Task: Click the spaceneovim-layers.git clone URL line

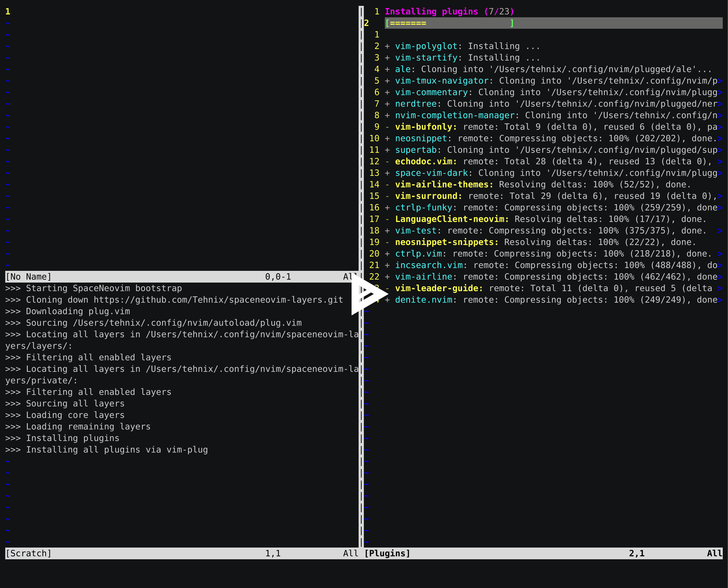Action: [x=174, y=300]
